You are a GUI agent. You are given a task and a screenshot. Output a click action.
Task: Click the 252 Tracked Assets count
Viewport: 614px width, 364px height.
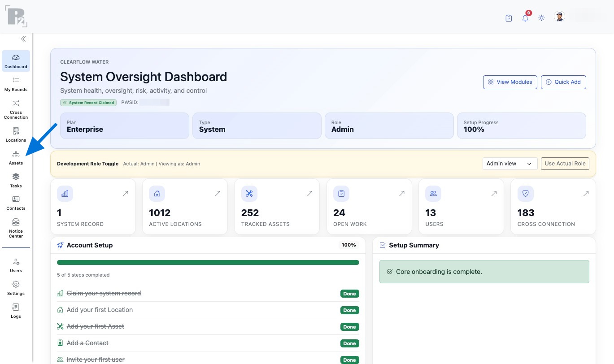click(x=250, y=212)
